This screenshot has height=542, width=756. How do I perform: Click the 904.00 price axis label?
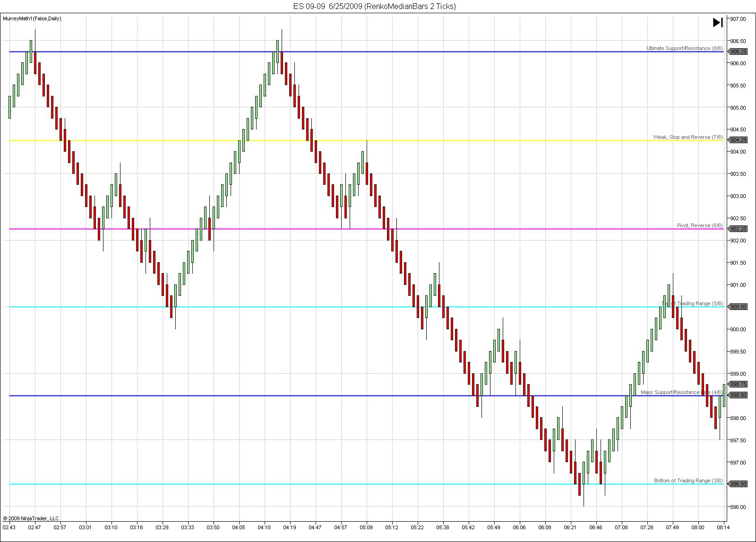pyautogui.click(x=738, y=152)
